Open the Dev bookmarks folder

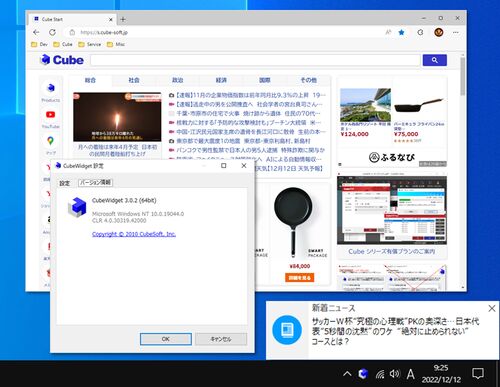click(39, 44)
